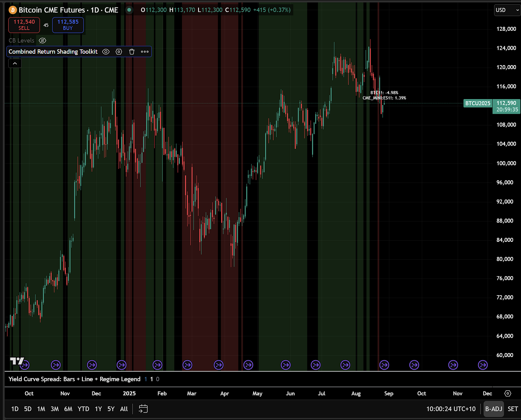Set chart range to All

[x=124, y=409]
